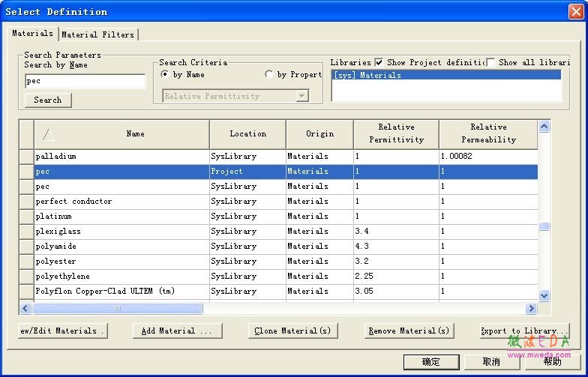Viewport: 588px width, 377px height.
Task: Click the 3.2 permittivity cell
Action: pos(396,261)
